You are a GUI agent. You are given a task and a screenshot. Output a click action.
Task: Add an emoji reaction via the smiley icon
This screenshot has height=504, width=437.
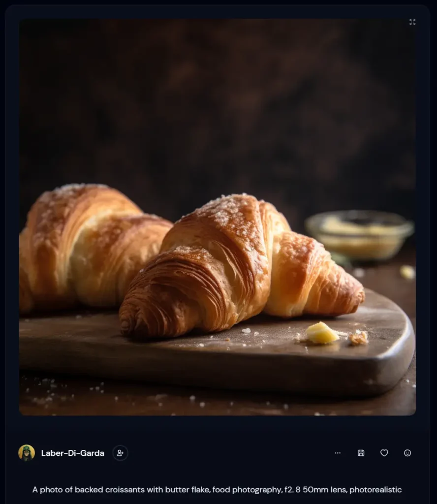pyautogui.click(x=407, y=453)
